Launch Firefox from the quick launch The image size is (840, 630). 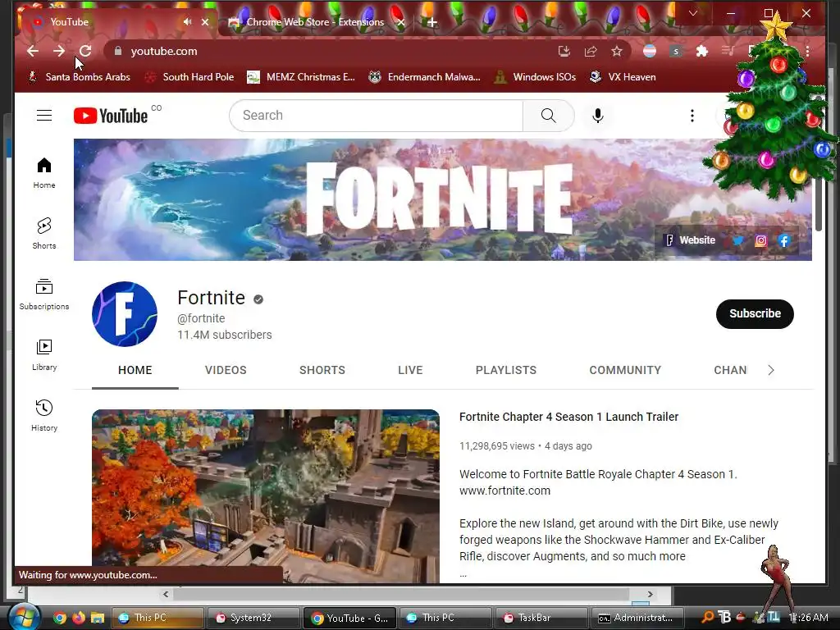79,618
